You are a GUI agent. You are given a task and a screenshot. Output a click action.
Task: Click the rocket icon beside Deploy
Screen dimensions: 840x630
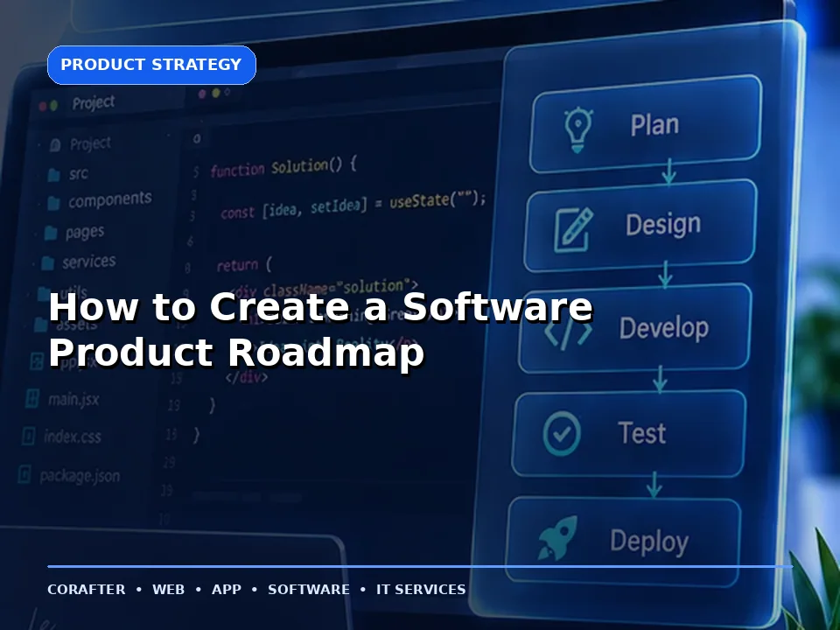point(557,538)
